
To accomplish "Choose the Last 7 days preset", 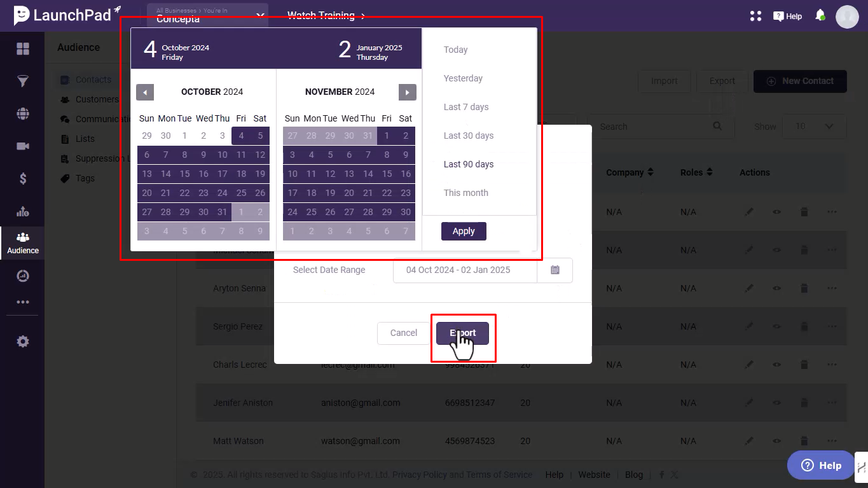I will tap(466, 107).
